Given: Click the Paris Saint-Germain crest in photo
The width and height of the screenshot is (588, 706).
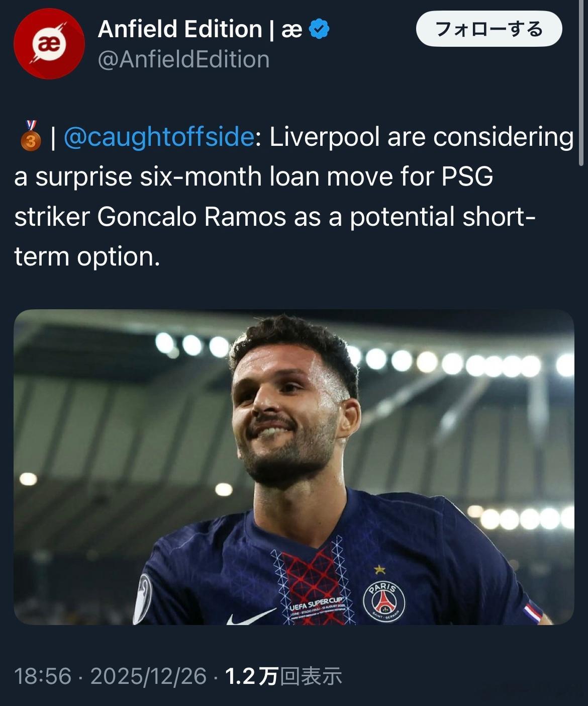Looking at the screenshot, I should click(384, 601).
